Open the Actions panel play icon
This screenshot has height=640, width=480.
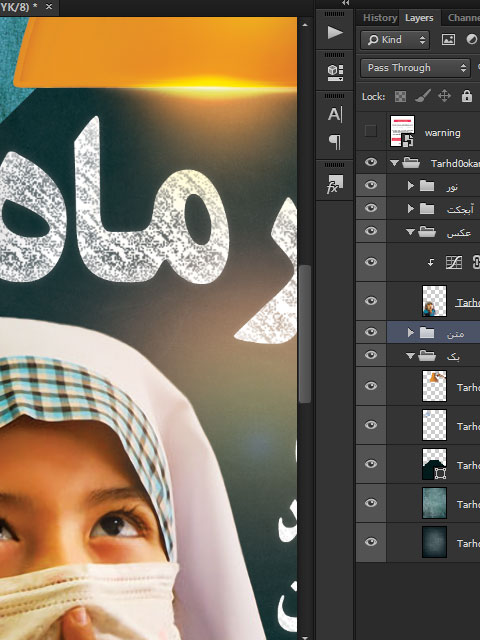[335, 33]
